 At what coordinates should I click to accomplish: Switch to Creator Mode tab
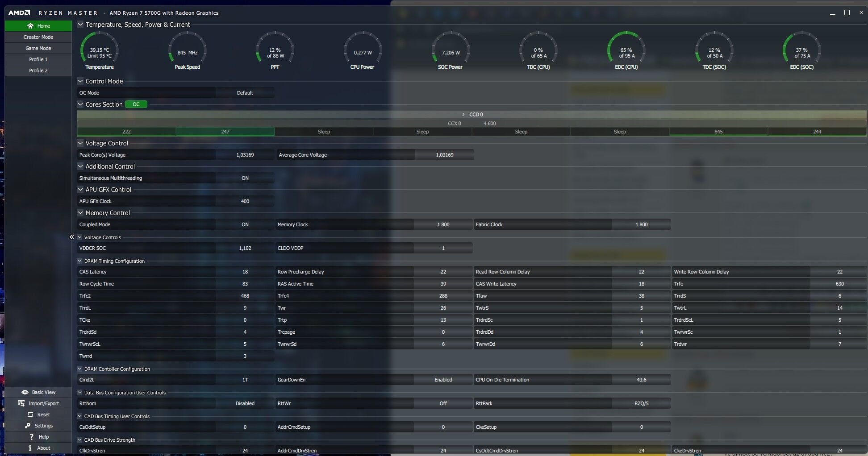[38, 37]
